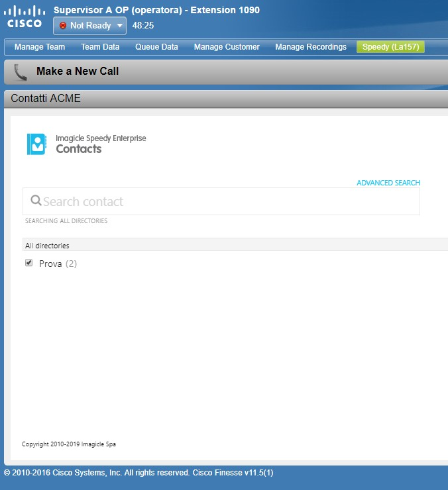Viewport: 448px width, 490px height.
Task: Uncheck the Prova directory checkbox
Action: [28, 263]
